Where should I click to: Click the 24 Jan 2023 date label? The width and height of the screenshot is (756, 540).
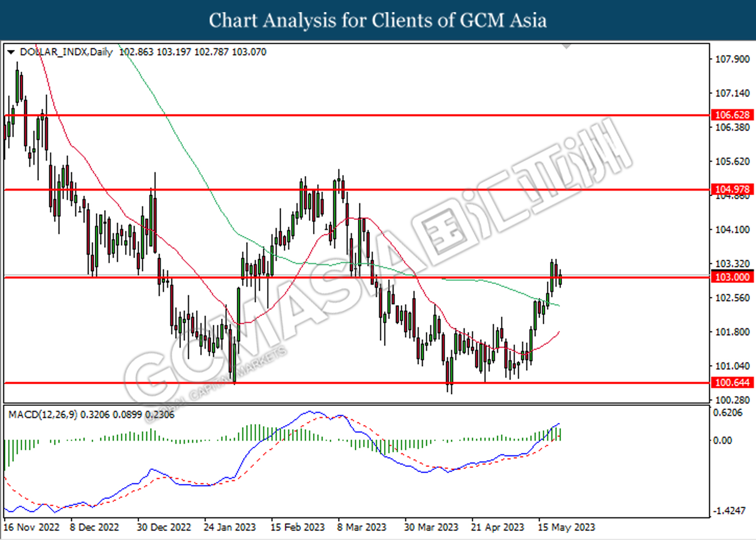[x=229, y=527]
